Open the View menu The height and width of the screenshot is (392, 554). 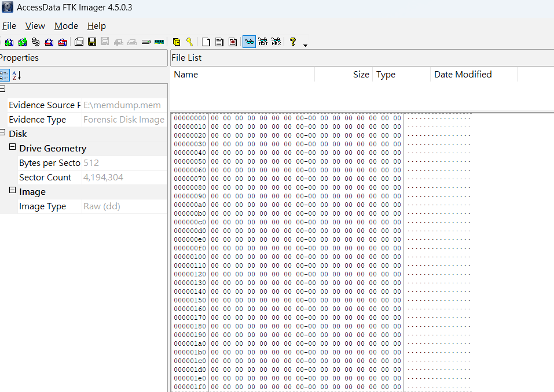coord(35,26)
